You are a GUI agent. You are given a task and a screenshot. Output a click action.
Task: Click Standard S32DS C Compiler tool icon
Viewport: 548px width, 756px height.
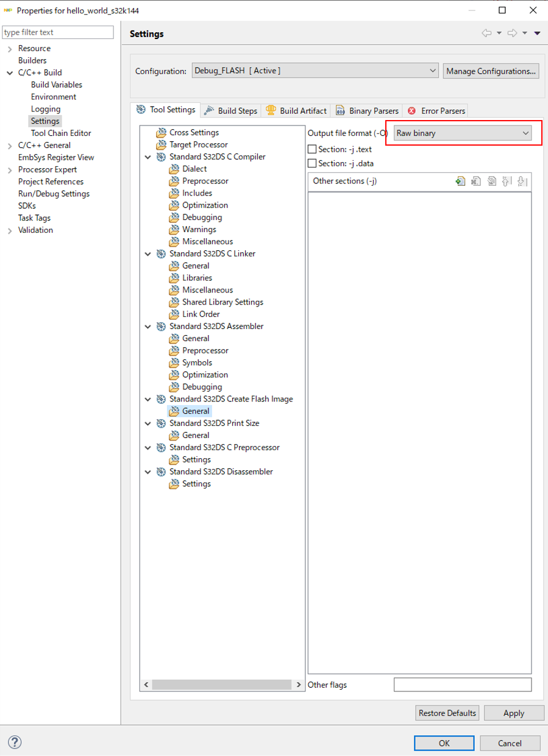point(162,157)
